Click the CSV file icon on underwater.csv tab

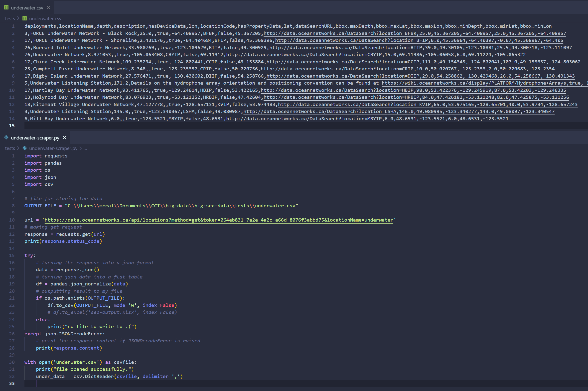(x=6, y=8)
